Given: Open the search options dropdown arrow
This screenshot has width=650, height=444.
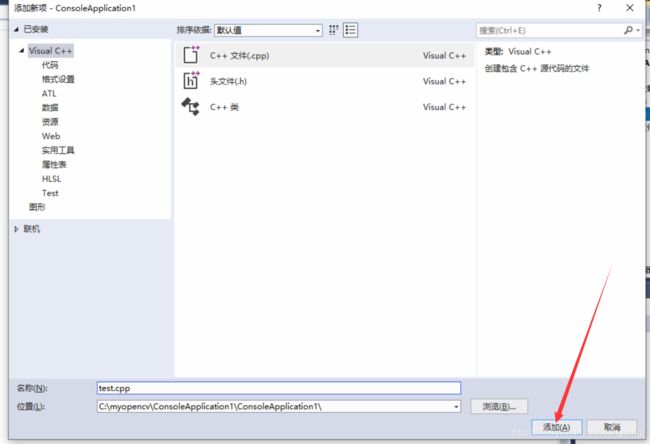Looking at the screenshot, I should click(638, 30).
